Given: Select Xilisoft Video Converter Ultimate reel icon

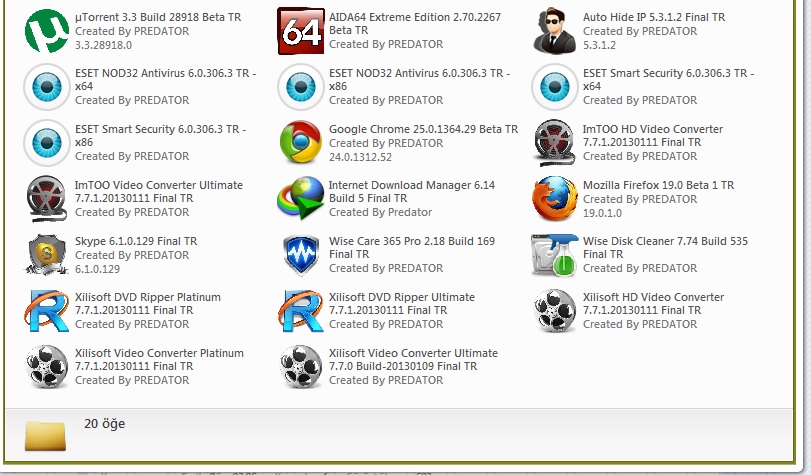Looking at the screenshot, I should 301,366.
